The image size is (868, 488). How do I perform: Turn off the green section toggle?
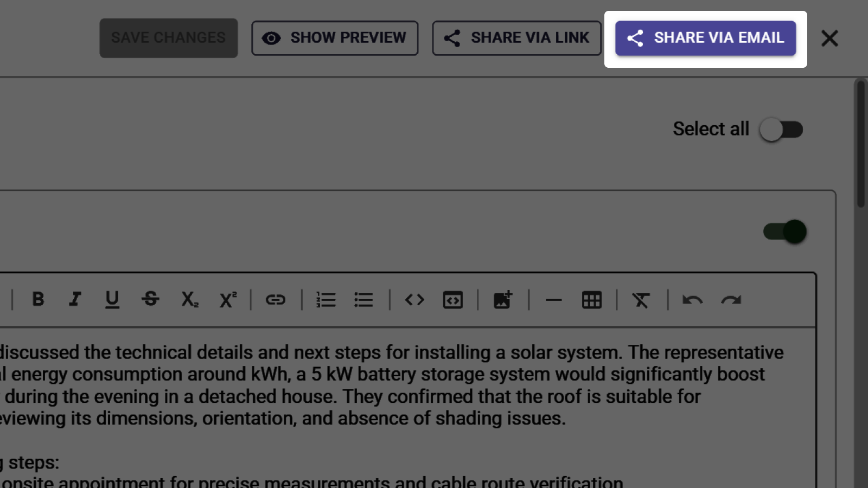coord(784,232)
